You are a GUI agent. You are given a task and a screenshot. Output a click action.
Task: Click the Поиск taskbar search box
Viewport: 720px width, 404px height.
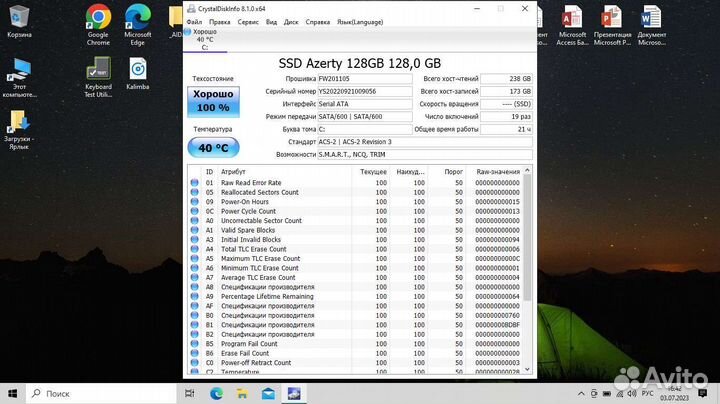click(x=101, y=393)
